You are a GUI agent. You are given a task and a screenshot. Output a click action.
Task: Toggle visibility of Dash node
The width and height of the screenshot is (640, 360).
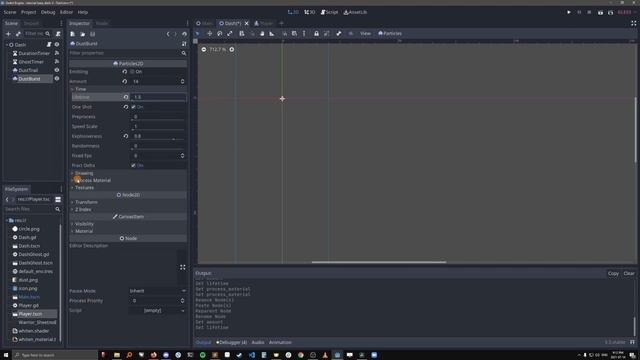pos(57,44)
